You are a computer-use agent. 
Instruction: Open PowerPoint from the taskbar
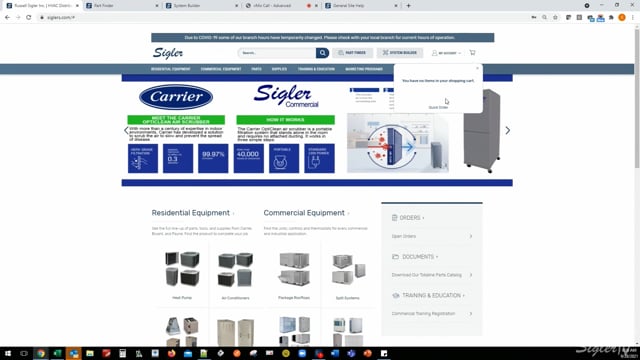367,353
